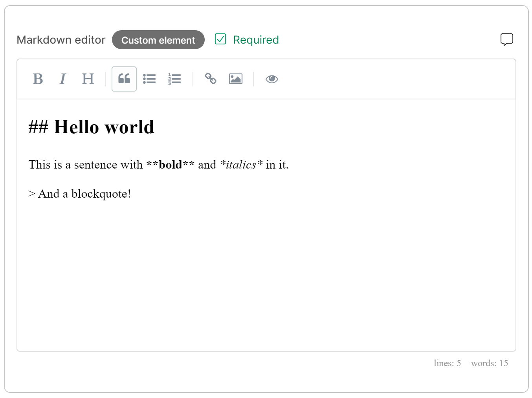Screen dimensions: 532x398
Task: Insert a heading with the H icon
Action: pos(88,79)
